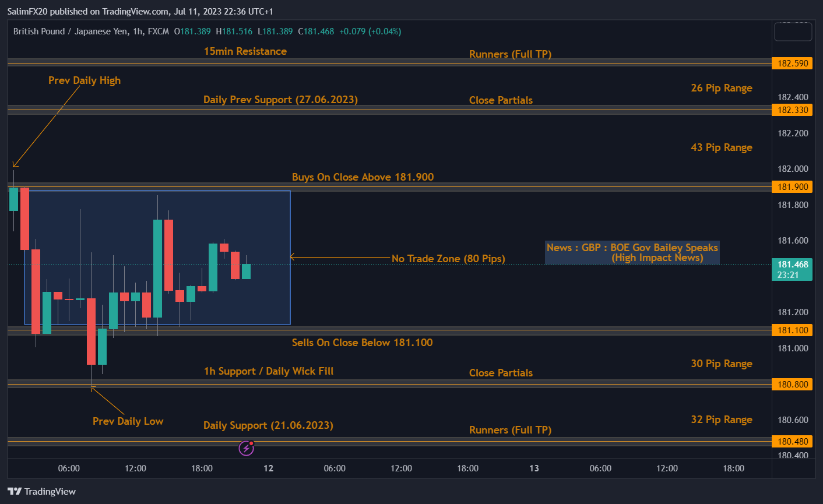This screenshot has width=823, height=504.
Task: Select the 182.330 orange price label
Action: click(x=792, y=110)
